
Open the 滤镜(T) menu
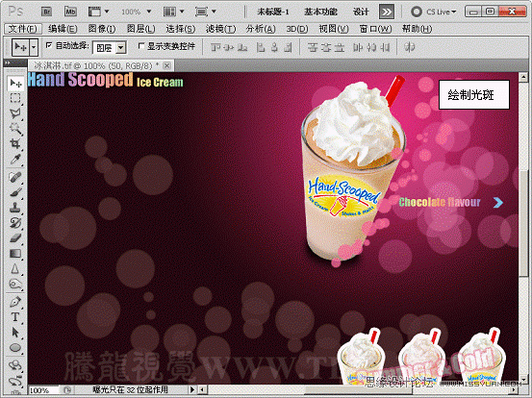220,29
